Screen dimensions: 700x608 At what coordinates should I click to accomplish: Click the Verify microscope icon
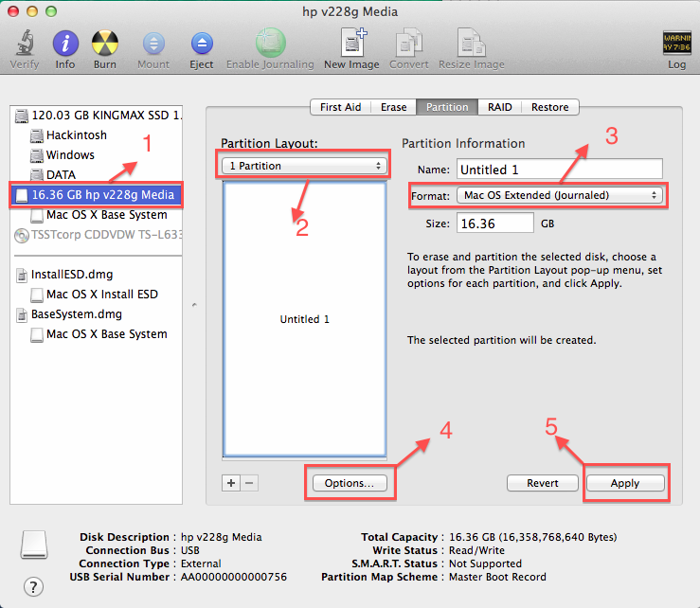pyautogui.click(x=25, y=44)
